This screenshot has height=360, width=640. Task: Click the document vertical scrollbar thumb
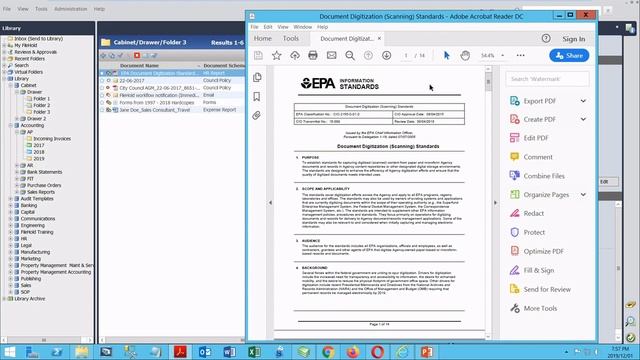point(488,82)
